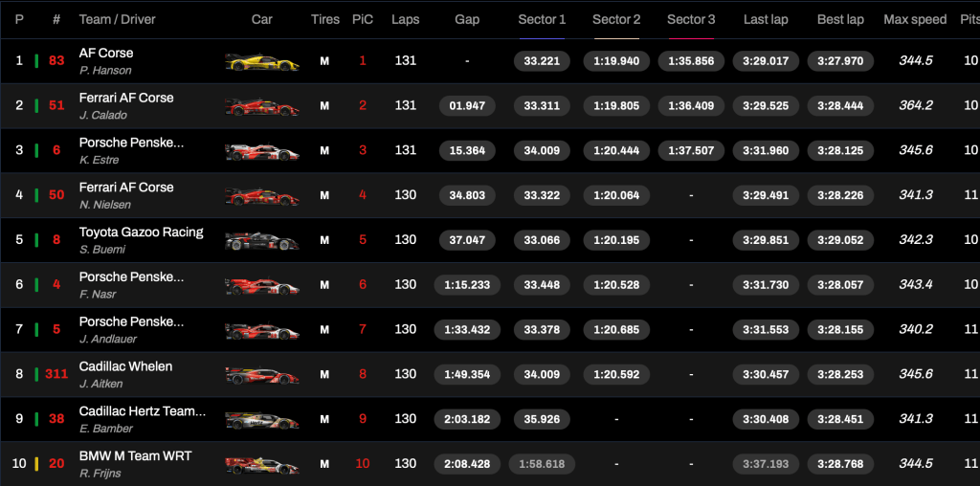Click the Michelin tire marker for J. Calado
This screenshot has height=486, width=980.
tap(324, 106)
